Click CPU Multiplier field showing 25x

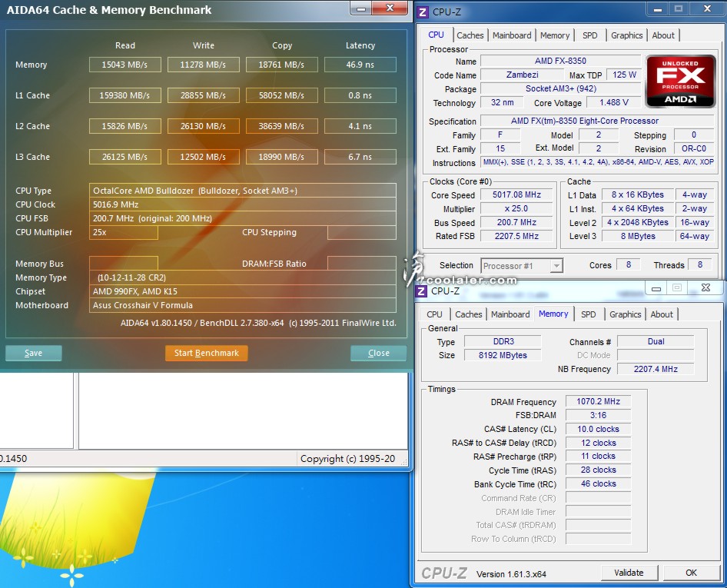[x=123, y=232]
